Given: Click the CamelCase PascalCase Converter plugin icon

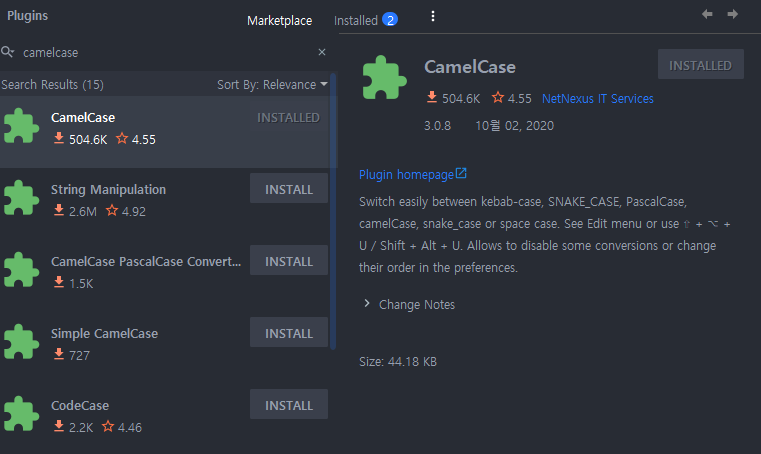Looking at the screenshot, I should coord(21,270).
